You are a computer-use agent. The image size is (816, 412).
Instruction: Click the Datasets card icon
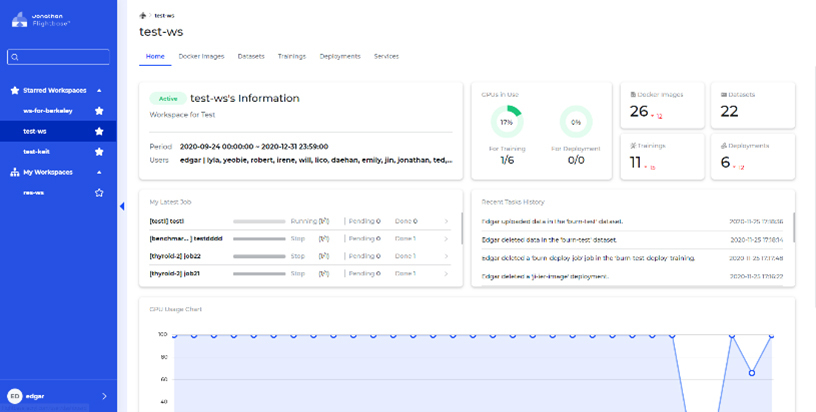click(724, 94)
